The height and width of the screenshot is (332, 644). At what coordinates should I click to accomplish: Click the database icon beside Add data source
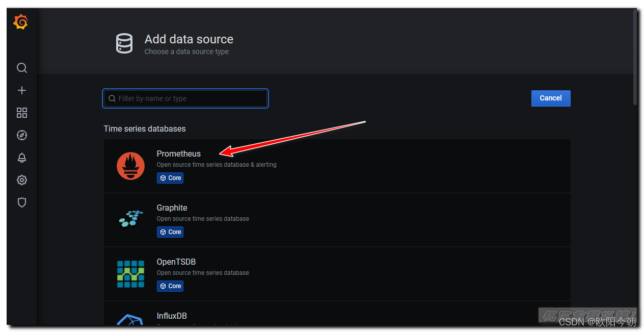pos(124,44)
